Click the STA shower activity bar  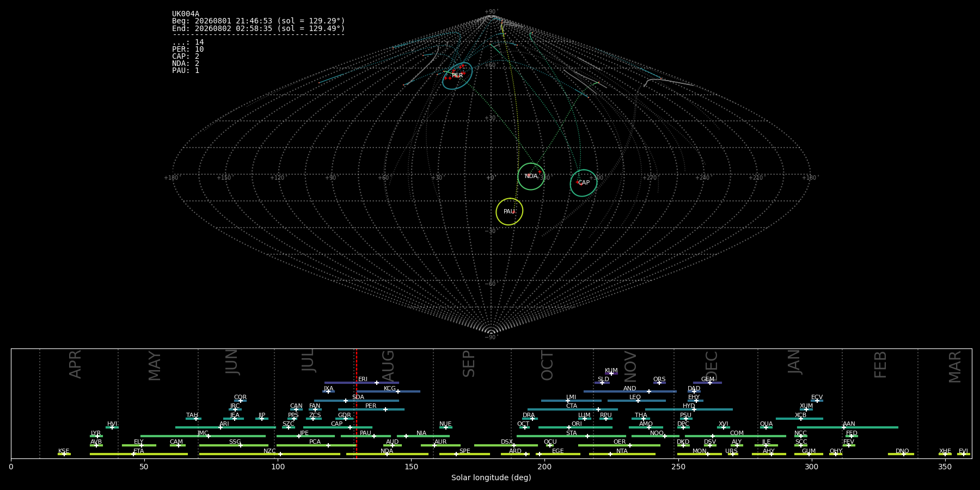click(571, 436)
